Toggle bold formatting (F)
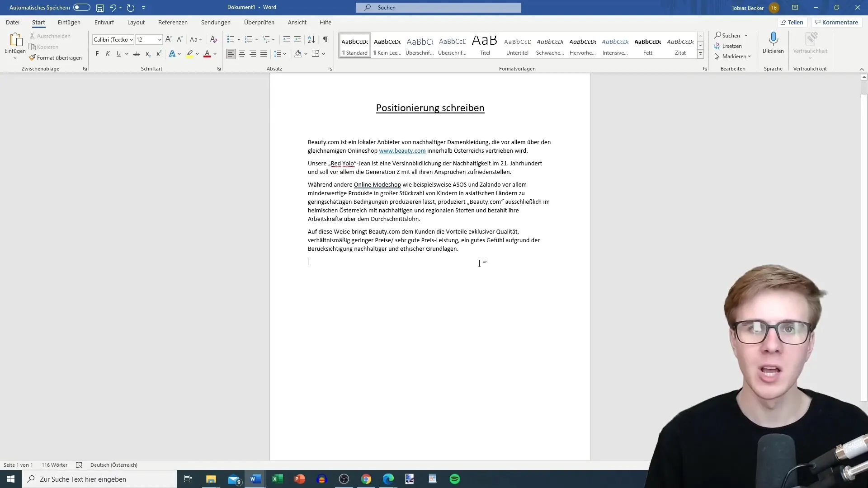This screenshot has height=488, width=868. pos(97,54)
